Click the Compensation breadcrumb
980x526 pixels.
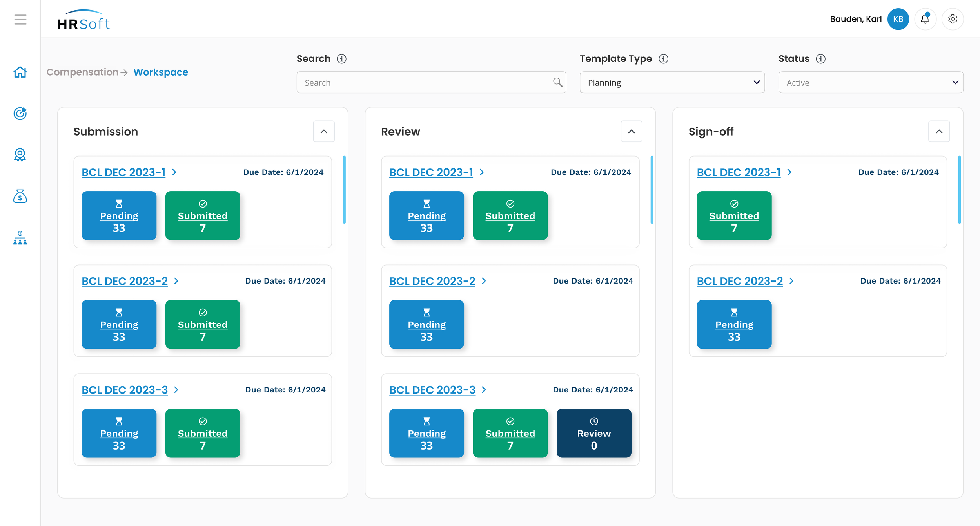coord(82,72)
